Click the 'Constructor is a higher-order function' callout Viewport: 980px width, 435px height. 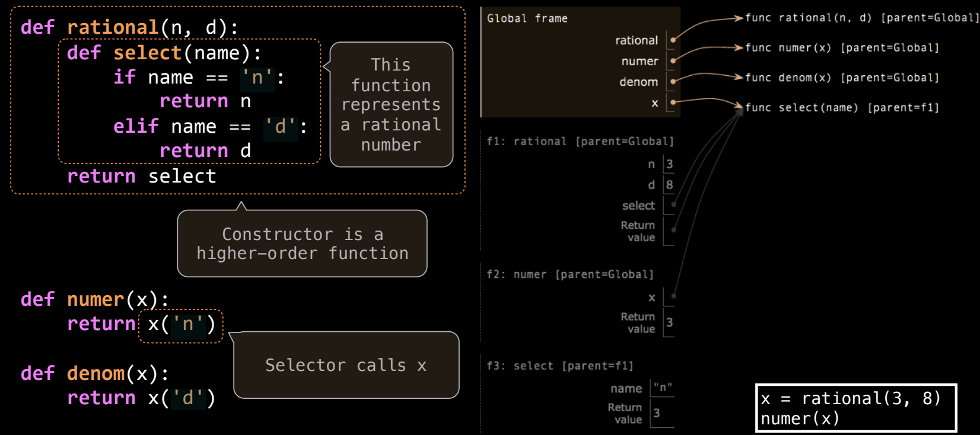(x=302, y=244)
